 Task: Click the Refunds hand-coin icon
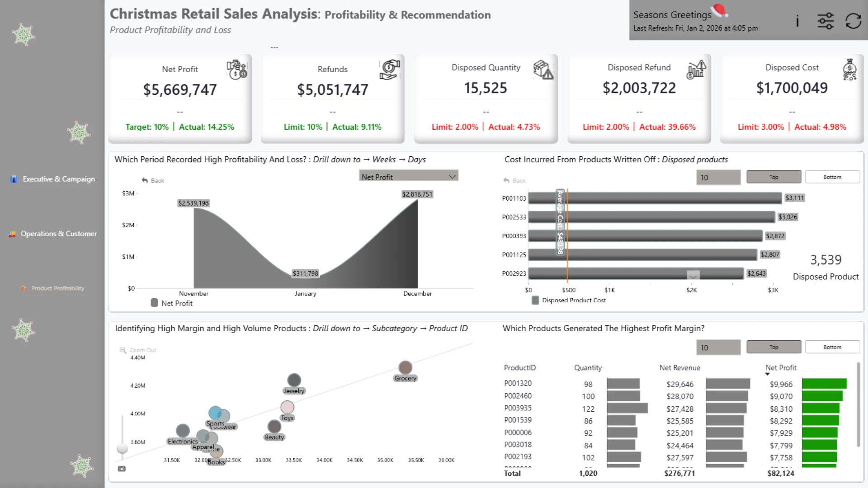(x=390, y=70)
